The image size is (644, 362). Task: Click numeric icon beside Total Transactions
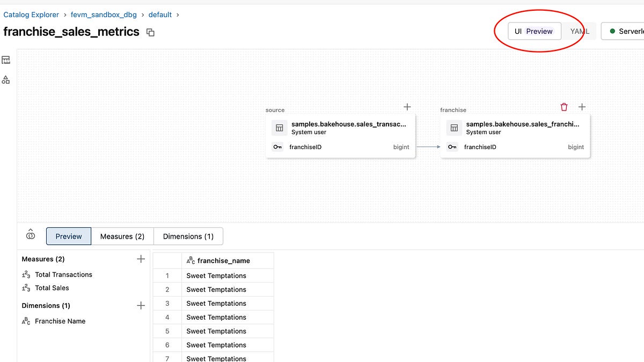(26, 275)
